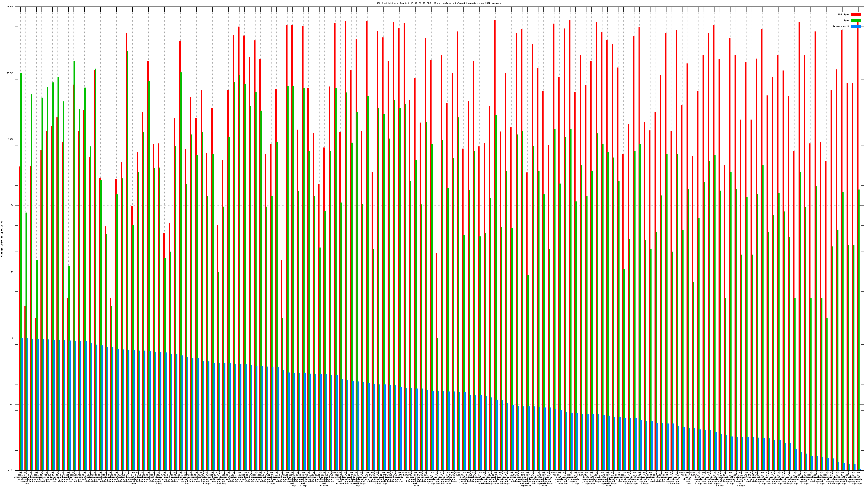Select the "Score (0..1)" legend label
This screenshot has height=488, width=868.
click(x=841, y=26)
